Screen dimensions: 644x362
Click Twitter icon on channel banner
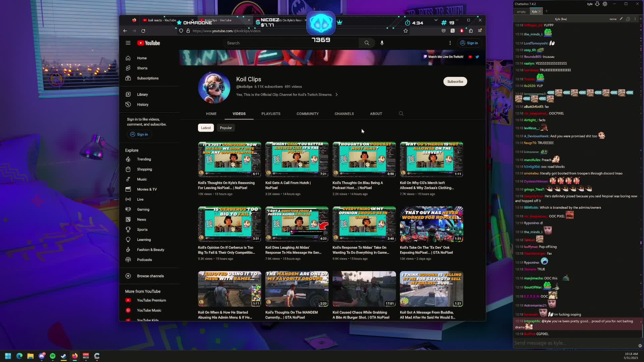tap(477, 57)
